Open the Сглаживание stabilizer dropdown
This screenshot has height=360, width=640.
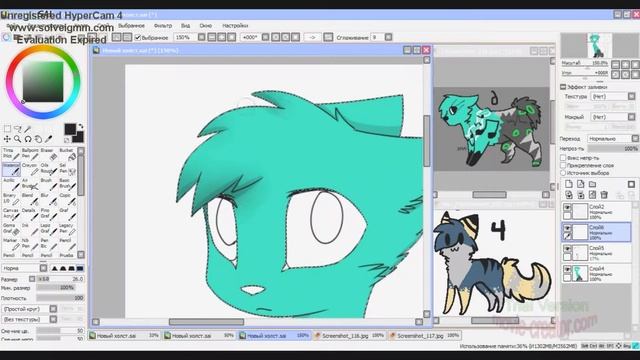(382, 37)
